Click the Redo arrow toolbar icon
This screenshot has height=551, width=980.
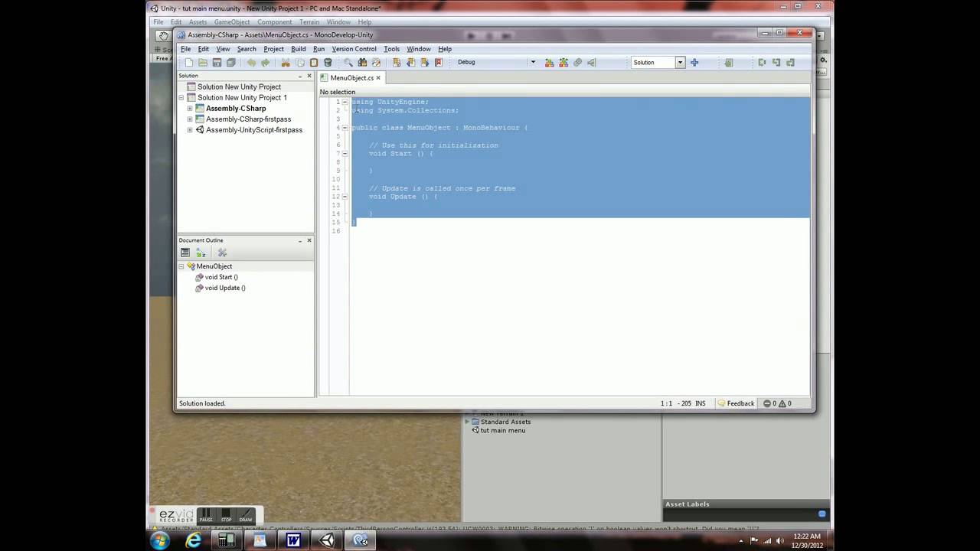266,63
